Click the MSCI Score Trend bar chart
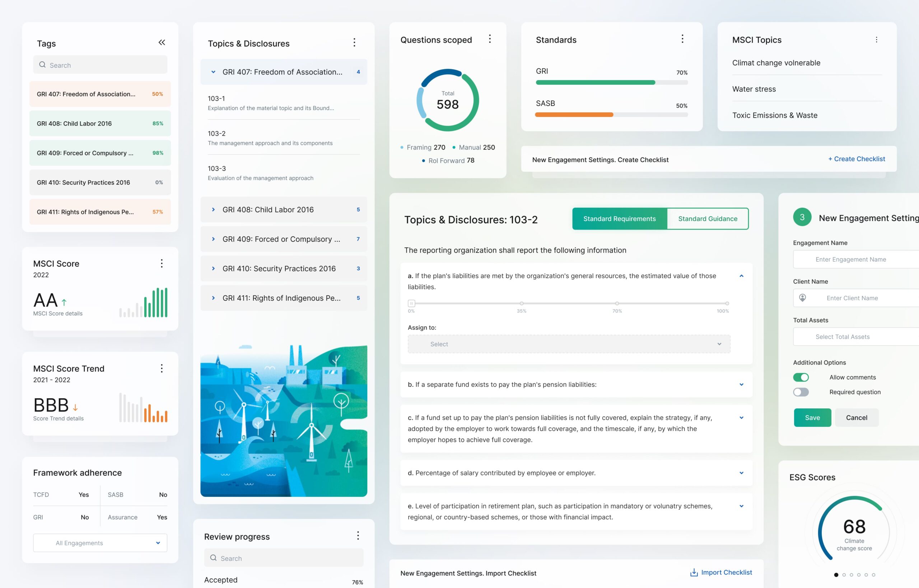This screenshot has width=919, height=588. coord(143,408)
